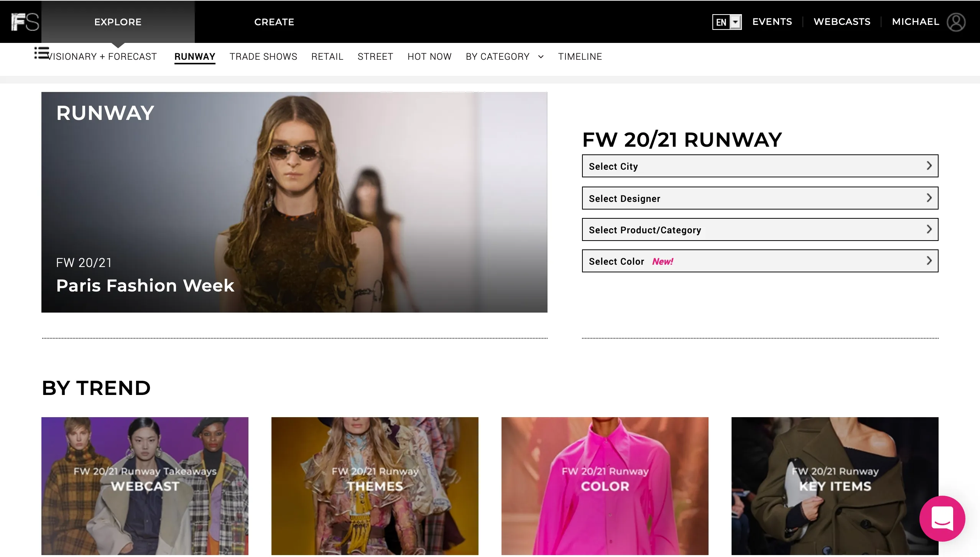Click the Webcasts link
980x557 pixels.
842,22
